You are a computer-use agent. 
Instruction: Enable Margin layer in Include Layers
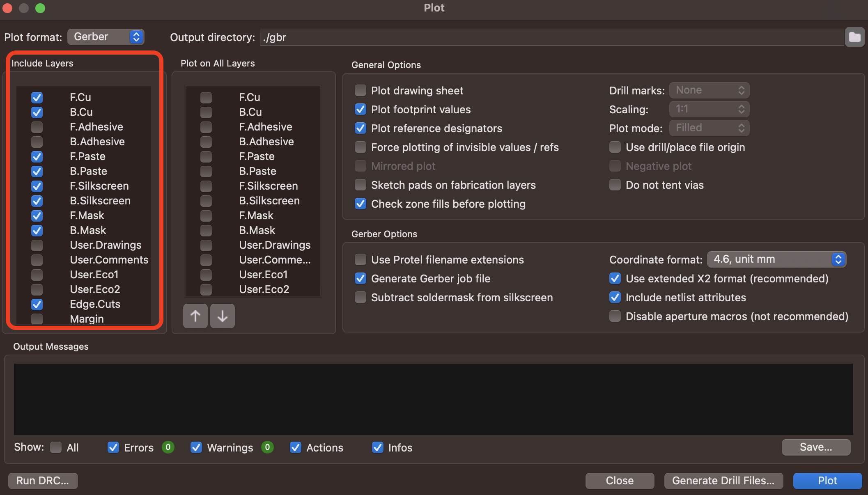click(x=37, y=319)
